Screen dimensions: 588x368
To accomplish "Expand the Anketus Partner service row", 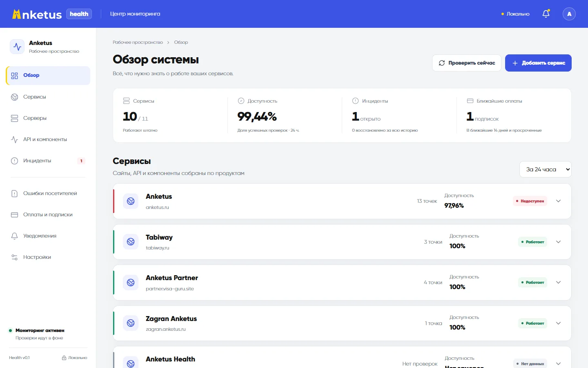I will tap(559, 283).
